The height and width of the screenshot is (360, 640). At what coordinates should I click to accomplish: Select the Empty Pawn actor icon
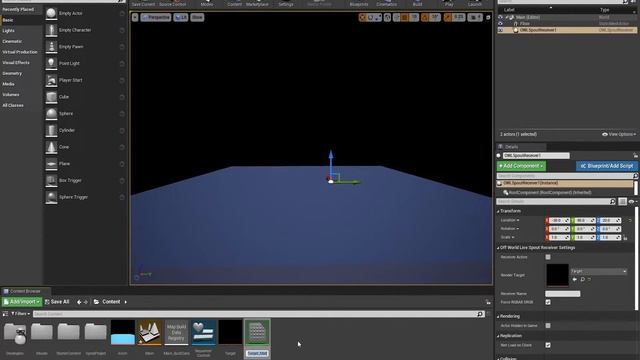(51, 47)
